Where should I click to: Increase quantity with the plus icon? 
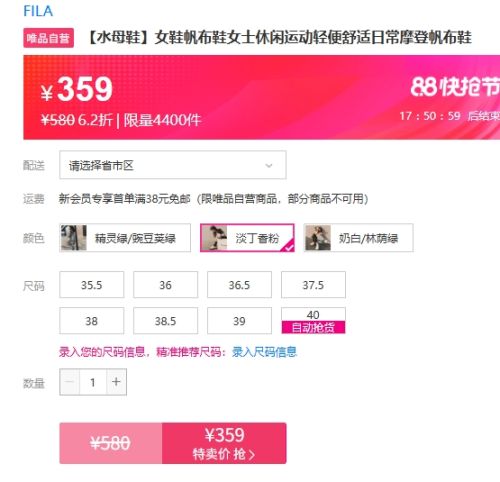click(116, 382)
